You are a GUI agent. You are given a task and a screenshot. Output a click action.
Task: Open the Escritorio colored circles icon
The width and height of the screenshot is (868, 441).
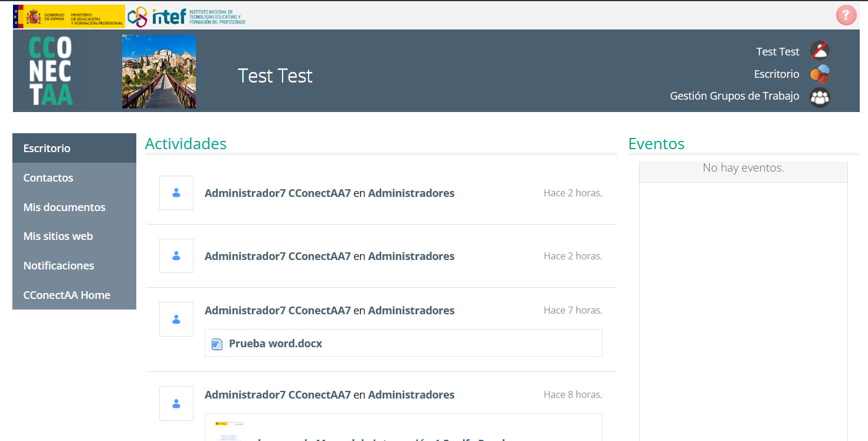[x=820, y=74]
